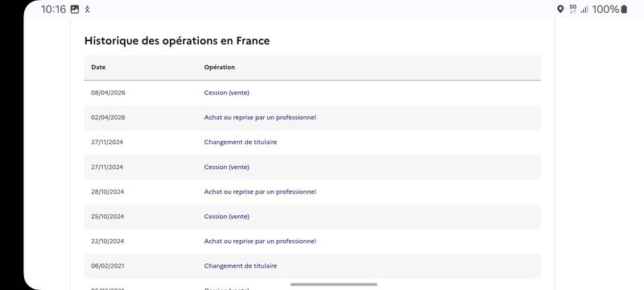Select the 27/11/2024 Changement de titulaire operation
Screen dimensions: 644x290
240,142
